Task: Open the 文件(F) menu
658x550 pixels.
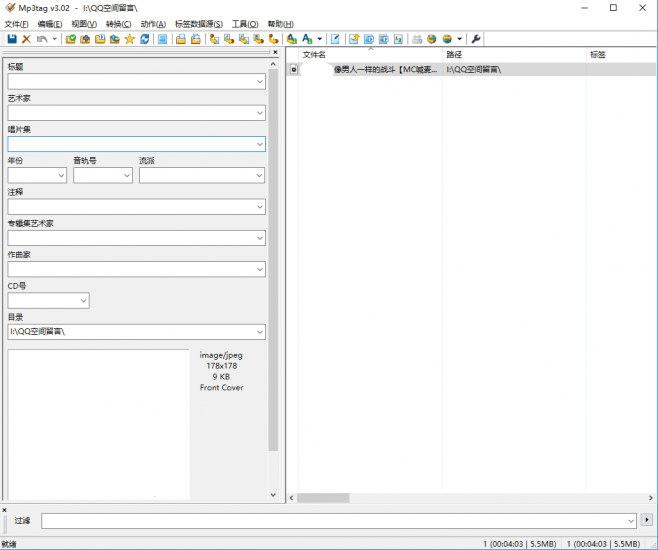Action: pyautogui.click(x=17, y=24)
